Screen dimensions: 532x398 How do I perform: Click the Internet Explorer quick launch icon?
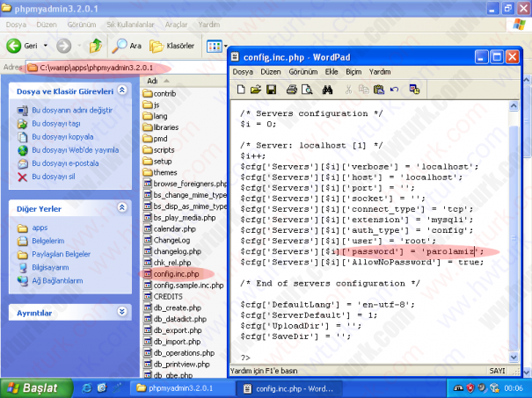point(87,388)
